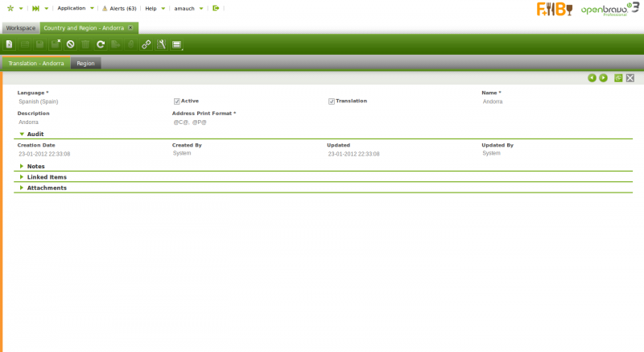Switch to the Workspace tab
This screenshot has height=352, width=644.
pyautogui.click(x=21, y=27)
